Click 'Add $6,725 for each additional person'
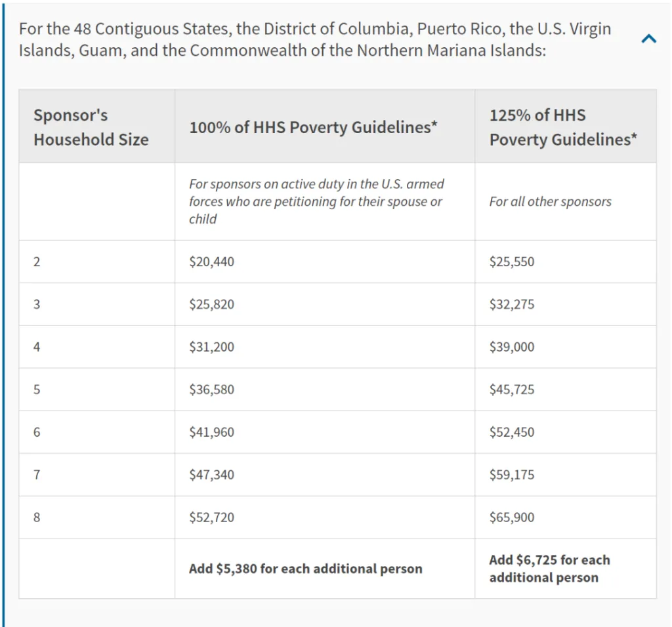 [549, 569]
